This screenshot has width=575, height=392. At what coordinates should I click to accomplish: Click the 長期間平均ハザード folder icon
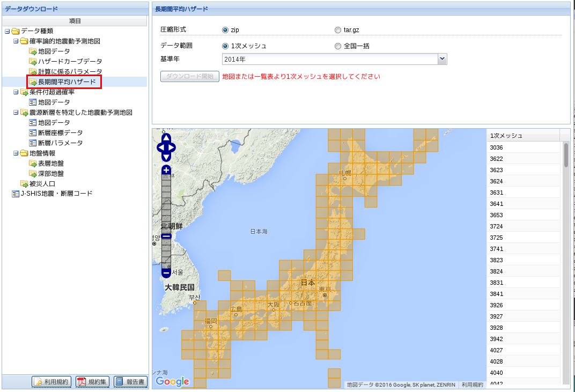click(x=33, y=82)
